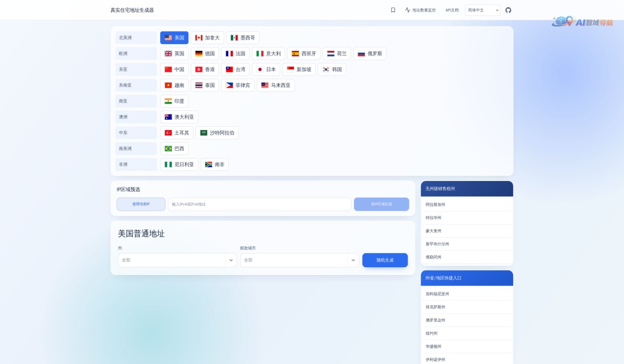Select 越南 country button

click(x=174, y=85)
